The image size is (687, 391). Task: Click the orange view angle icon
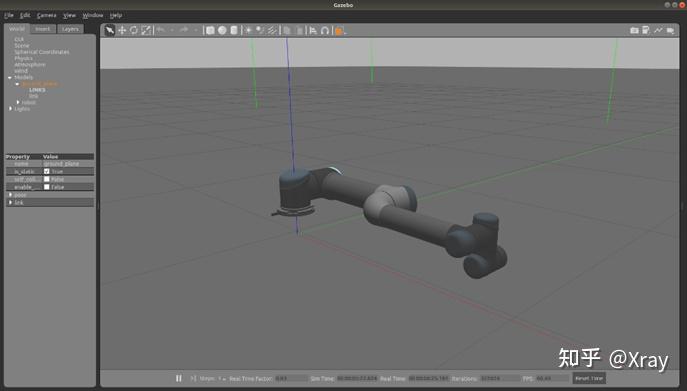tap(339, 31)
